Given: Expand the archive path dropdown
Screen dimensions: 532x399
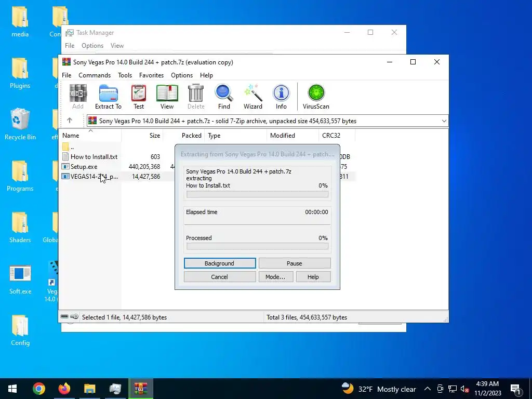Looking at the screenshot, I should 444,121.
